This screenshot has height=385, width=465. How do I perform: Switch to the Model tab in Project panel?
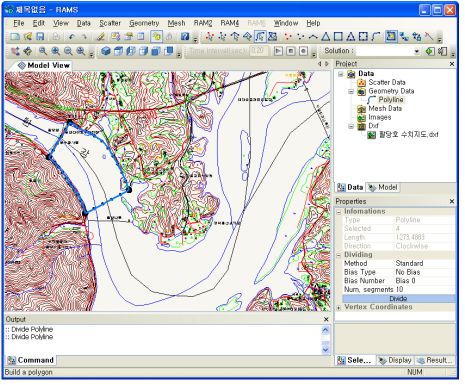383,188
